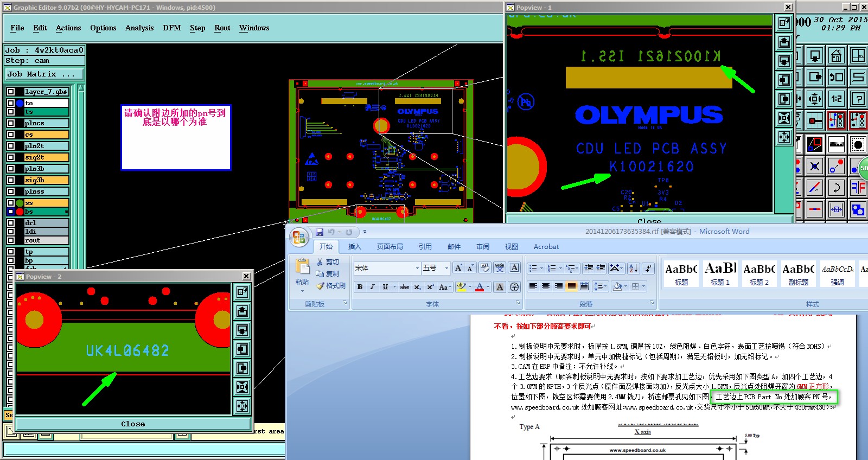Click the Job Matrix button

(45, 74)
